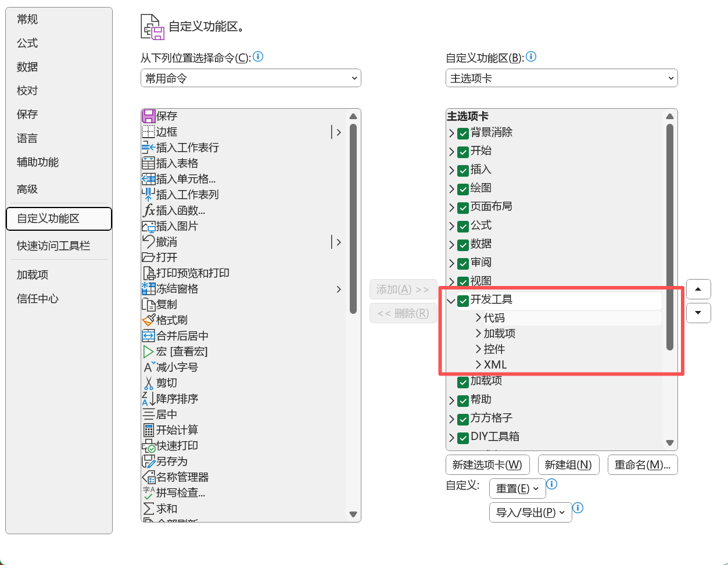
Task: Click the 重命名 button
Action: 643,465
